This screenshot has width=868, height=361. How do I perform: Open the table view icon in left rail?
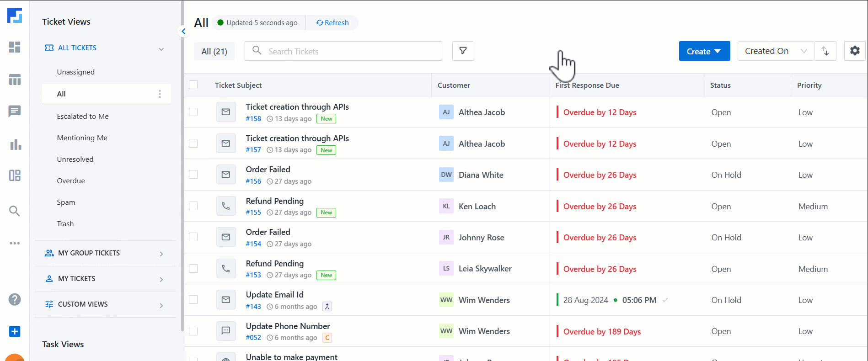tap(15, 80)
